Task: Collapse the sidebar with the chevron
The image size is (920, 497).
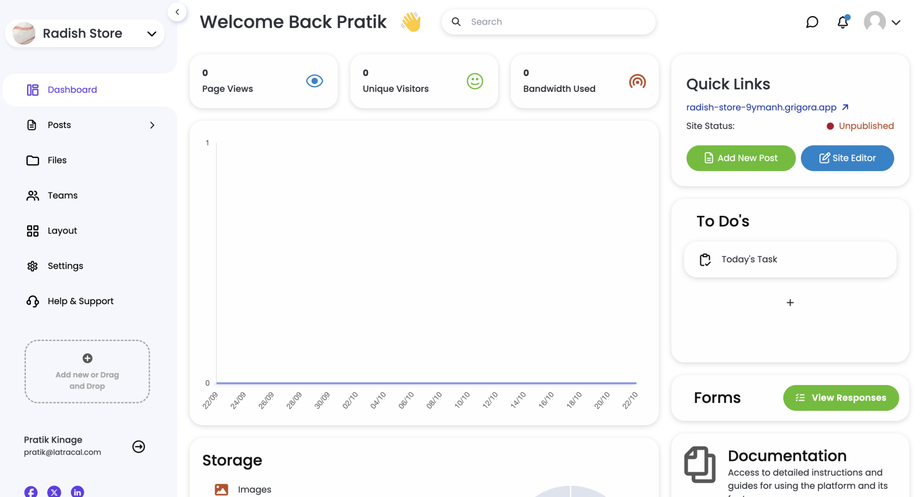Action: click(177, 12)
